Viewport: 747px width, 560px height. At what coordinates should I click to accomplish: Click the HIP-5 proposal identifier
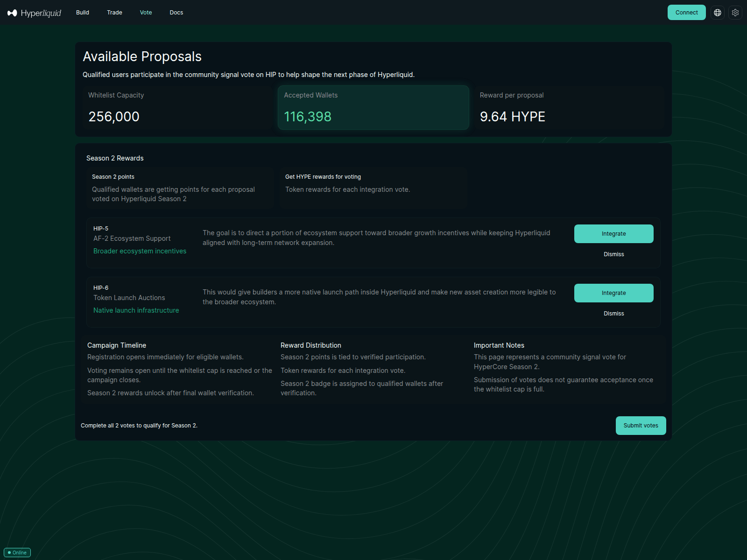coord(101,229)
